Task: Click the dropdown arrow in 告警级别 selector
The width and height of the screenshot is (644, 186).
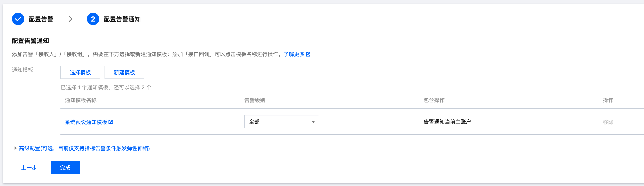Action: pyautogui.click(x=313, y=122)
